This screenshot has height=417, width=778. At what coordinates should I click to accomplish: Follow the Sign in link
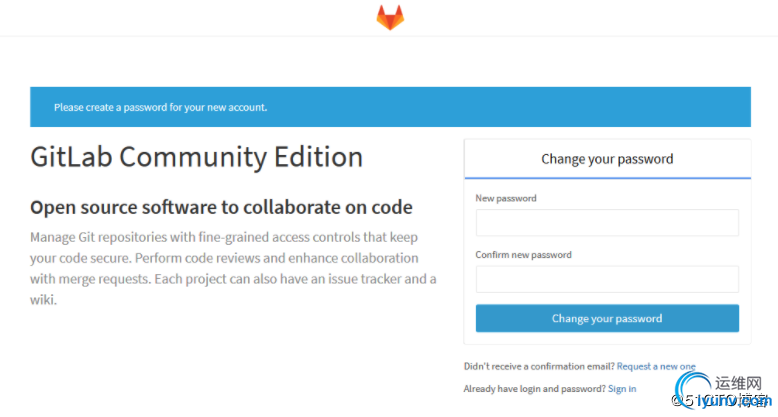[622, 389]
